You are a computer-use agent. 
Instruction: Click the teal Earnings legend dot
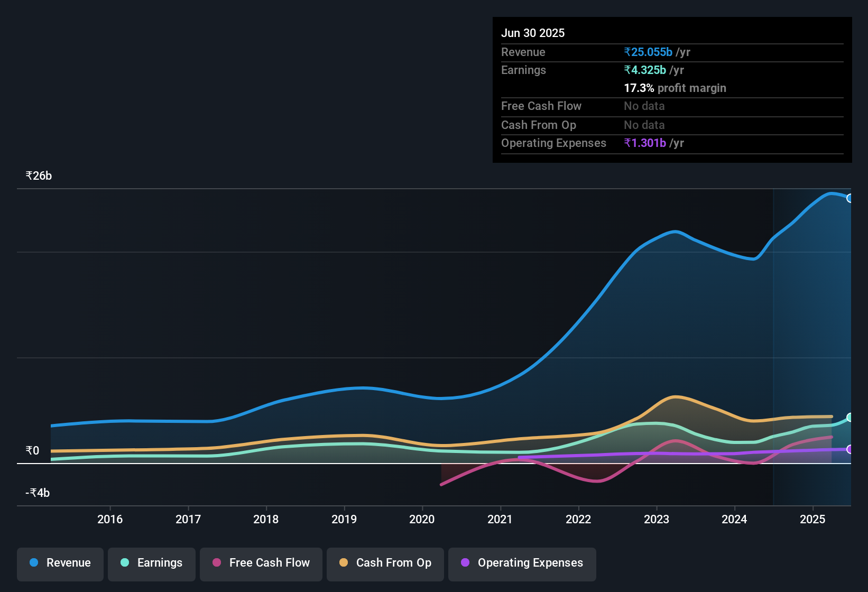click(x=125, y=563)
